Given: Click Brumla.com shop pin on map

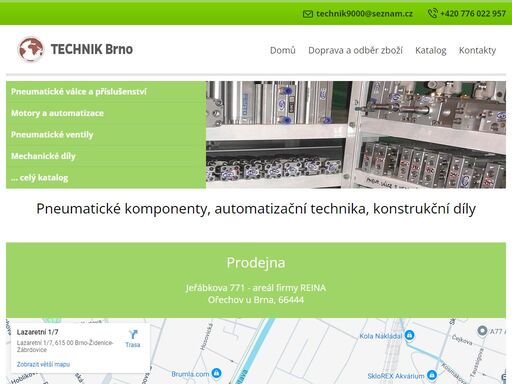Looking at the screenshot, I should point(216,373).
